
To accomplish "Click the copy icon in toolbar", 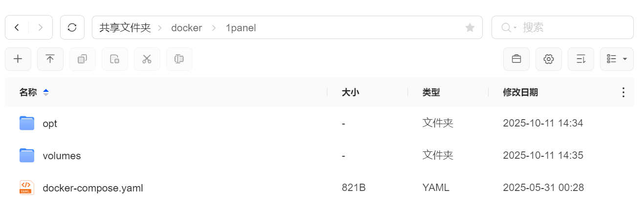I will click(x=83, y=59).
